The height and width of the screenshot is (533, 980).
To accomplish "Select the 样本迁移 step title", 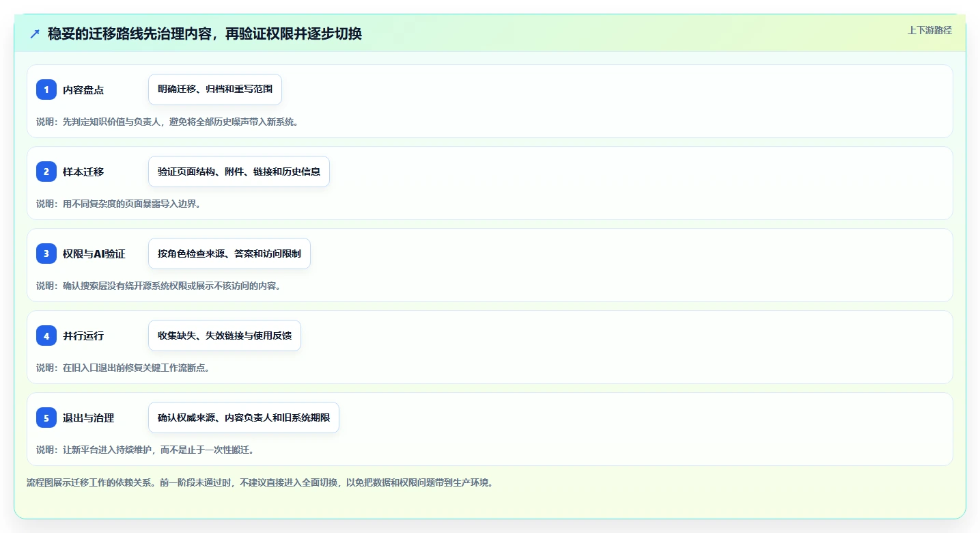I will (x=83, y=172).
